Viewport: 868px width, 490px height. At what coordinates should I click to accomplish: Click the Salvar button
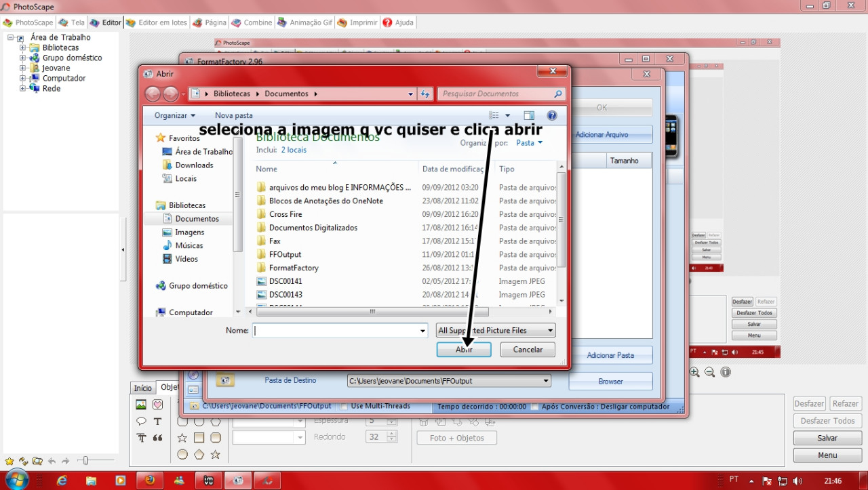tap(827, 438)
